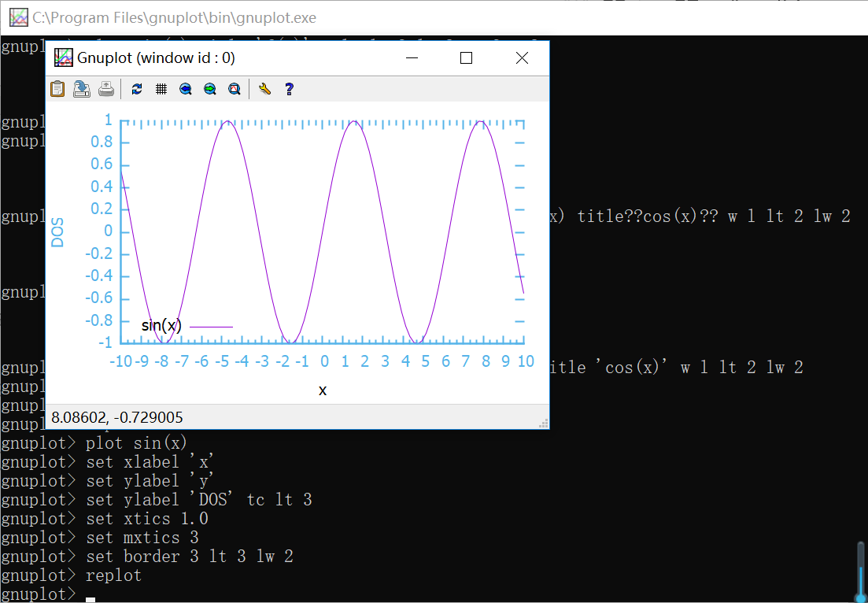Click console text 'title??cos(x)?? w l lt 2 lw 2'
The image size is (868, 603).
[x=714, y=216]
